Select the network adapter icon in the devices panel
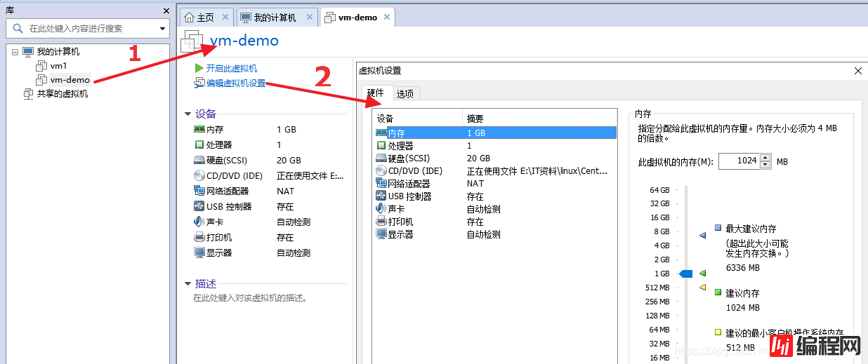 (x=199, y=191)
